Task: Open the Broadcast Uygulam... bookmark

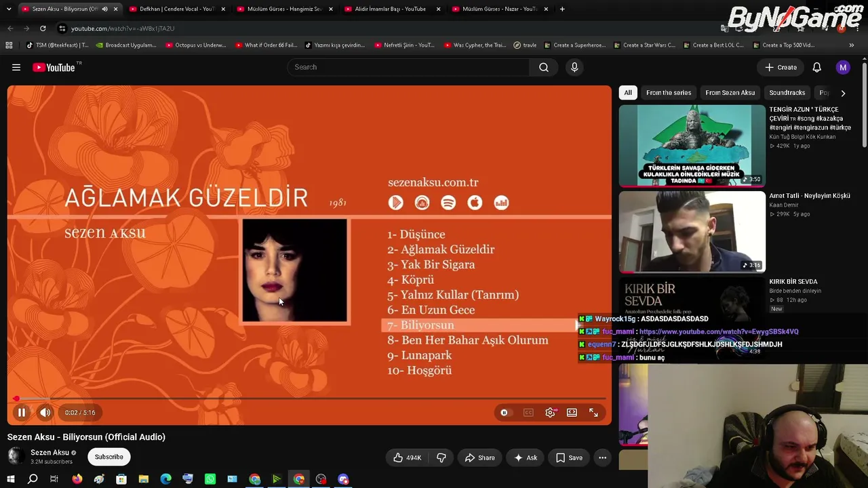Action: coord(126,45)
